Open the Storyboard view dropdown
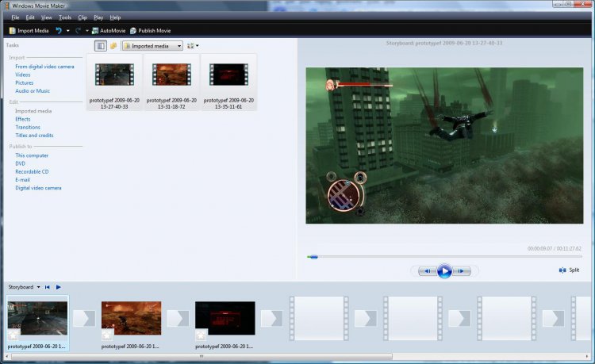The width and height of the screenshot is (595, 364). click(x=25, y=287)
